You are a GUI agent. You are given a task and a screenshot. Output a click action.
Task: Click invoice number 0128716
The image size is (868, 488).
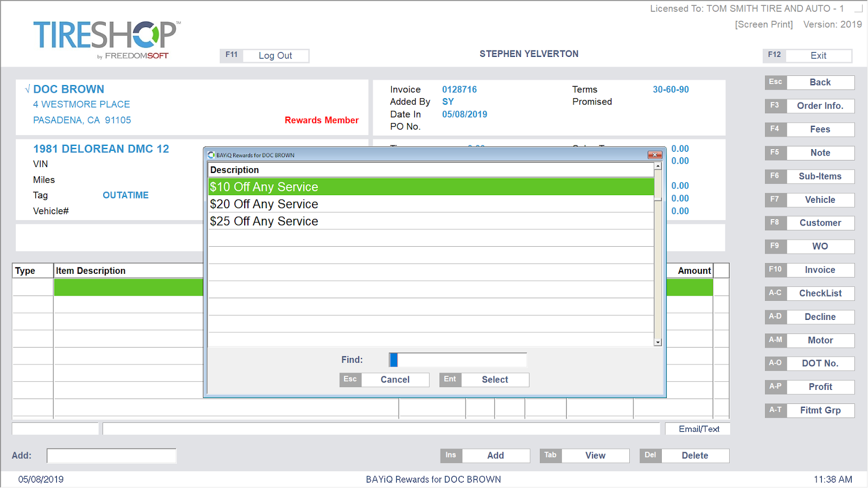coord(459,89)
